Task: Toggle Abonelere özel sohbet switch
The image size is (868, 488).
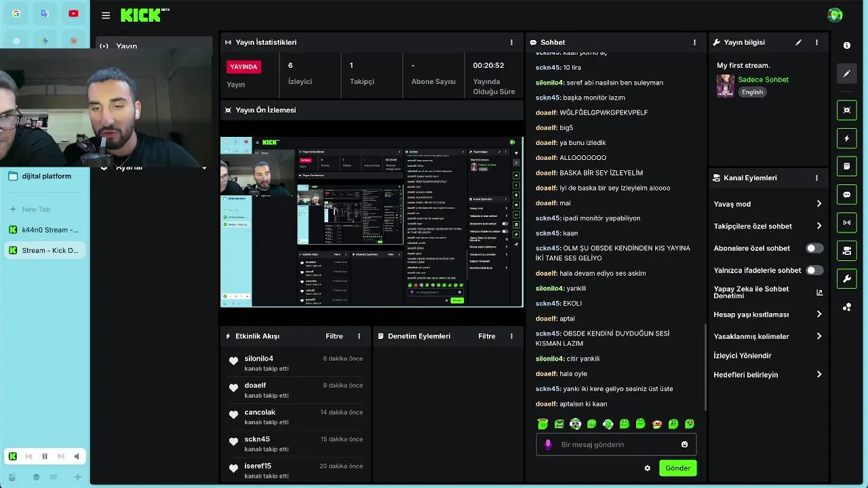Action: pos(814,248)
